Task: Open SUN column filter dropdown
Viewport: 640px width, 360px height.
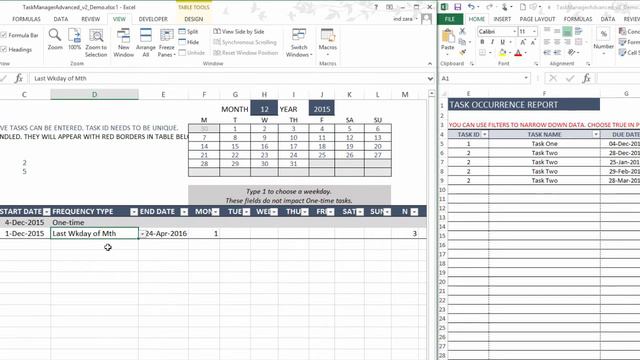Action: point(387,212)
